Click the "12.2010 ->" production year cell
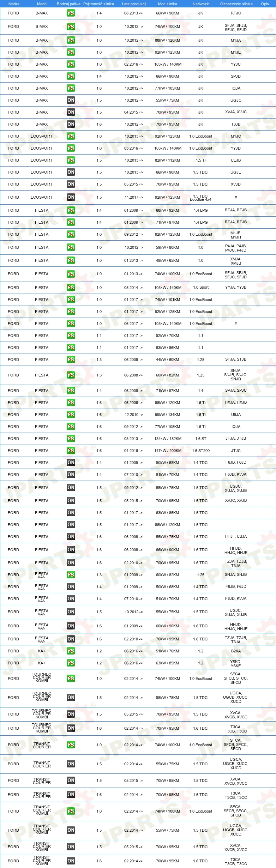This screenshot has height=868, width=276. tap(134, 415)
